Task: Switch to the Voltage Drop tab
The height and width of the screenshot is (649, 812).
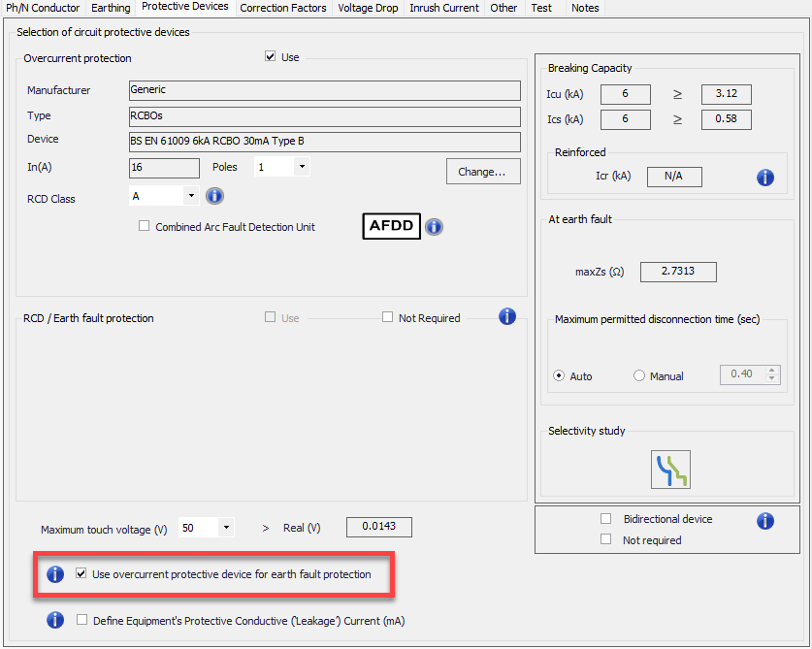Action: pos(368,8)
